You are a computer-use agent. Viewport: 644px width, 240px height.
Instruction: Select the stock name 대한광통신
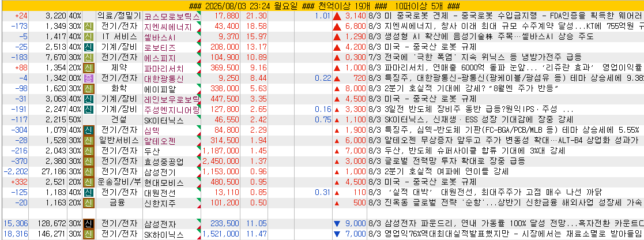[164, 78]
